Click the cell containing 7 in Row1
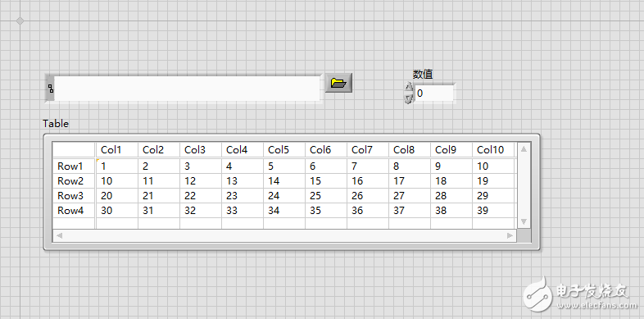644x319 pixels. [368, 166]
